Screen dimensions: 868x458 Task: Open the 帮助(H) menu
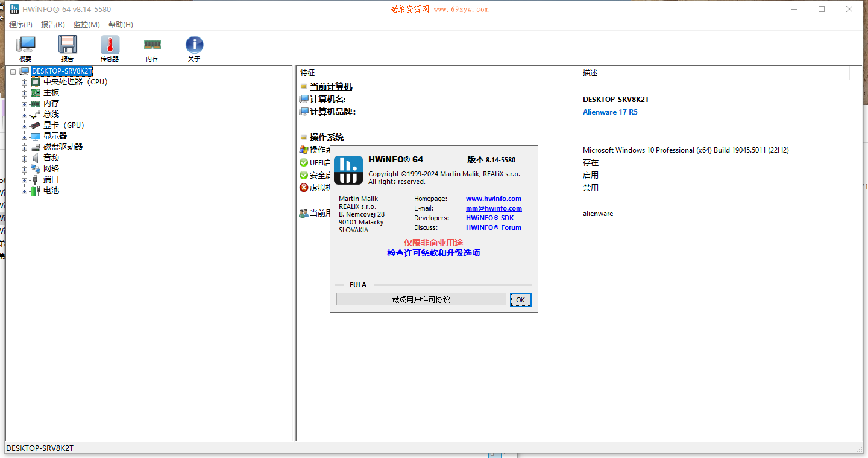121,25
